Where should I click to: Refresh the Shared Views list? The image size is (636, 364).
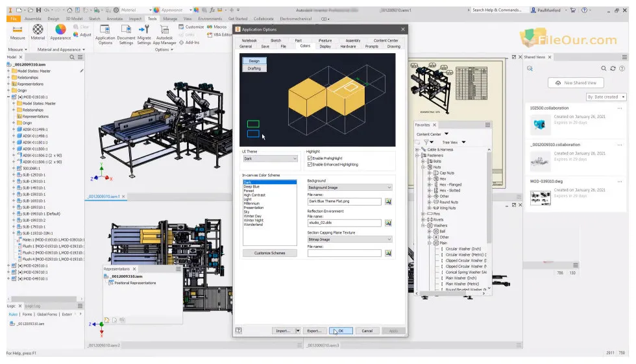(x=613, y=69)
